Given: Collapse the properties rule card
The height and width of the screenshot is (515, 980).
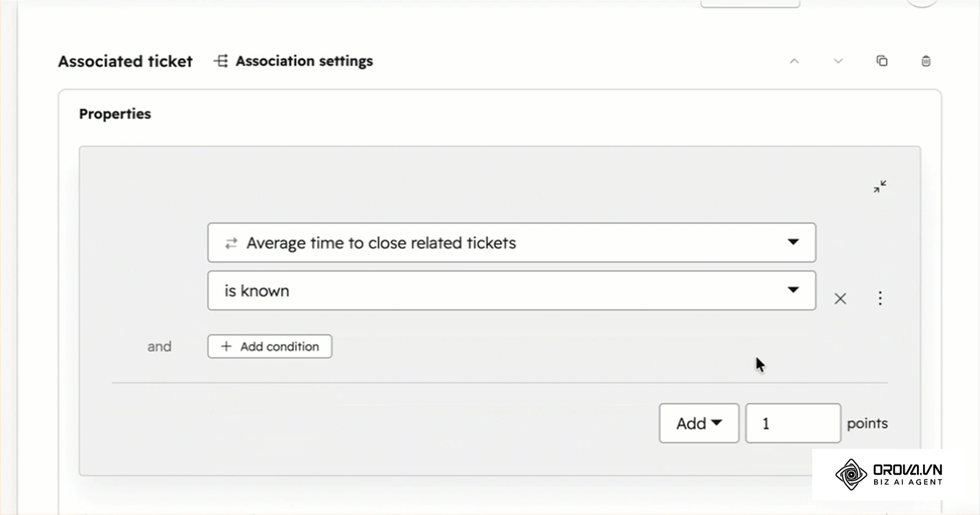Looking at the screenshot, I should 880,187.
